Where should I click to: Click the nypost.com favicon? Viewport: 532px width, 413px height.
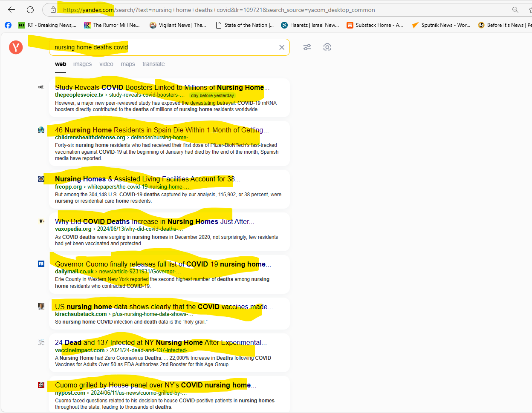pyautogui.click(x=41, y=385)
